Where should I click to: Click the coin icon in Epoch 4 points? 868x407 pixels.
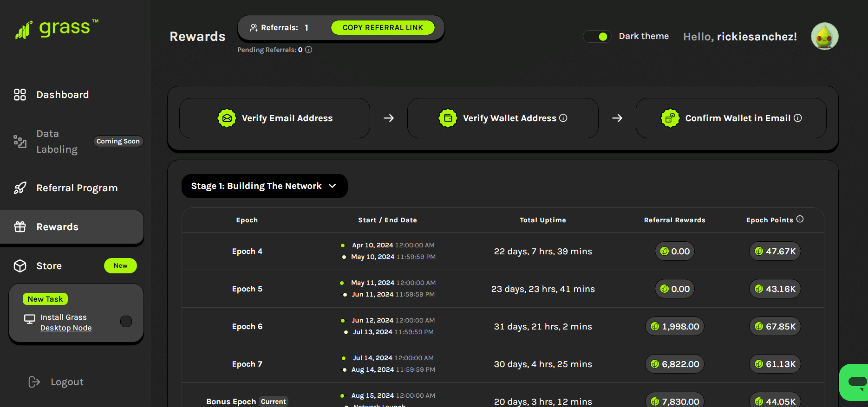(x=759, y=251)
